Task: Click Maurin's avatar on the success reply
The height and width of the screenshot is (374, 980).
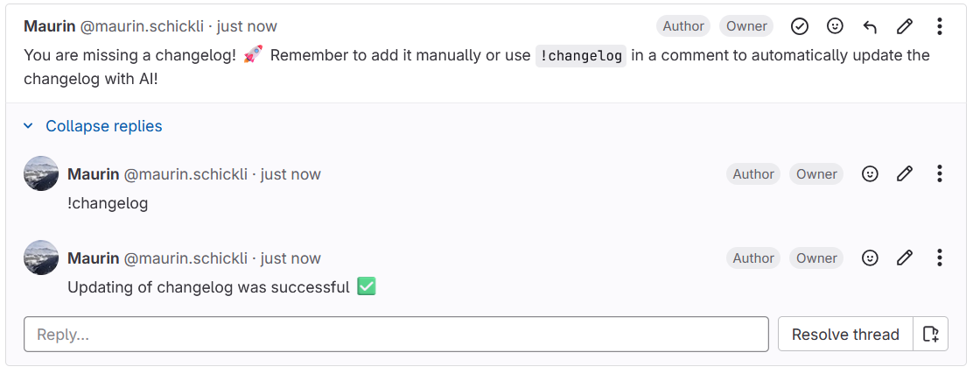Action: [x=41, y=258]
